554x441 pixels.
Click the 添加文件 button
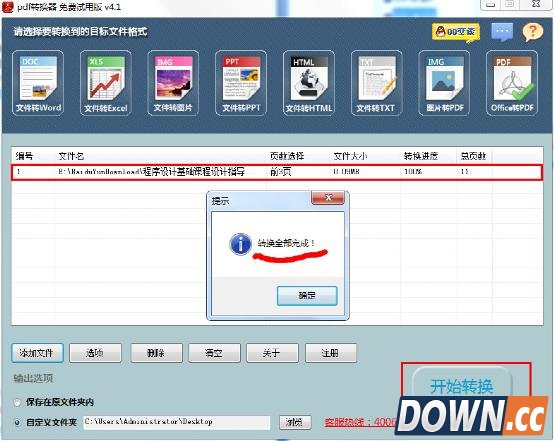point(37,353)
